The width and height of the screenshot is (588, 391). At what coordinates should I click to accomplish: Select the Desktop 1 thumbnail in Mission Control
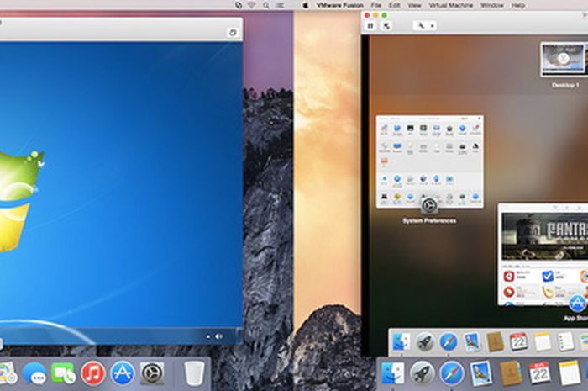click(x=564, y=60)
